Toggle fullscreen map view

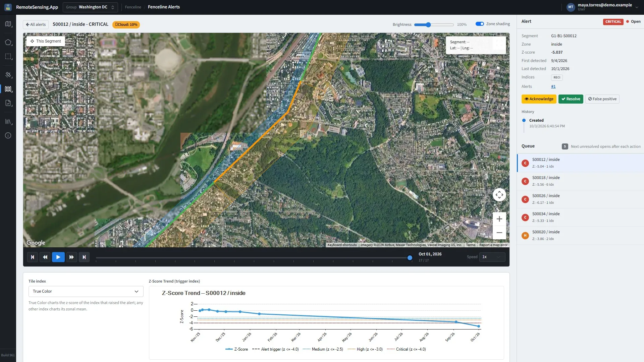click(x=499, y=43)
